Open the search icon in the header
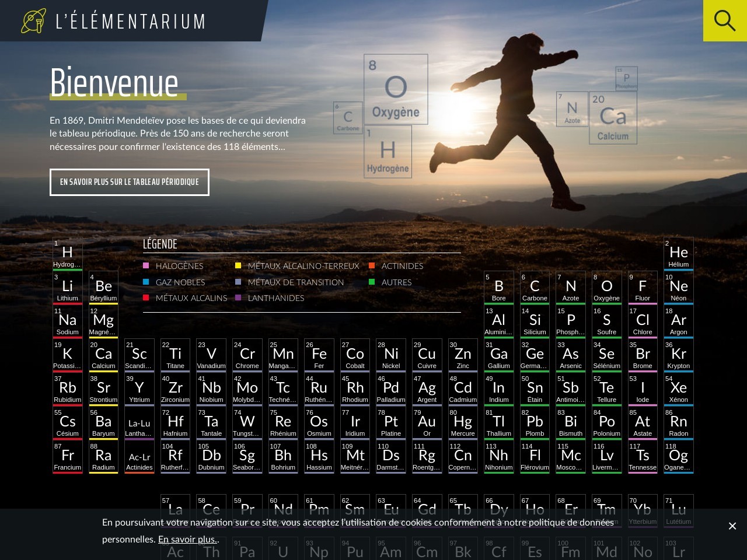This screenshot has width=747, height=560. point(725,20)
